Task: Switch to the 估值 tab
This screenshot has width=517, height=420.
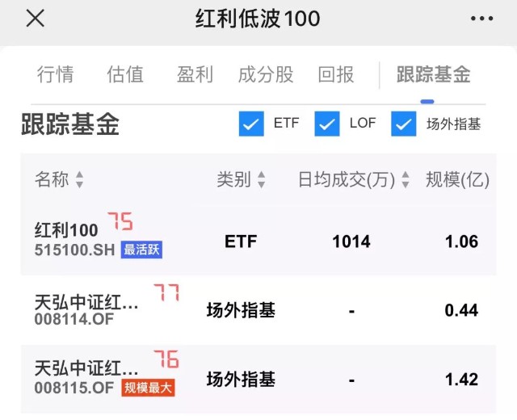Action: 125,75
